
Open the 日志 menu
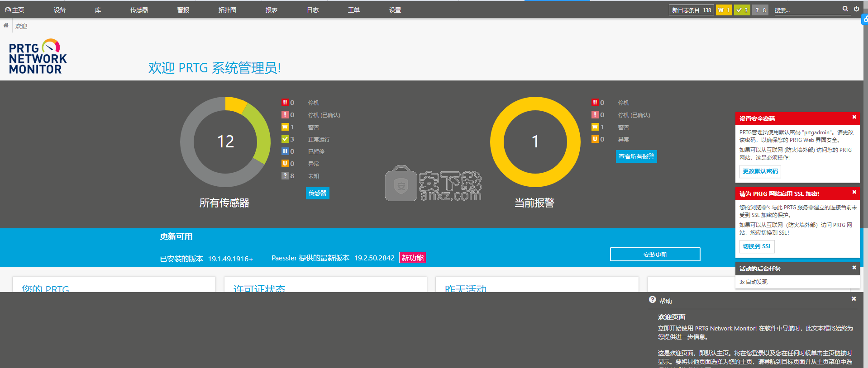click(x=313, y=10)
